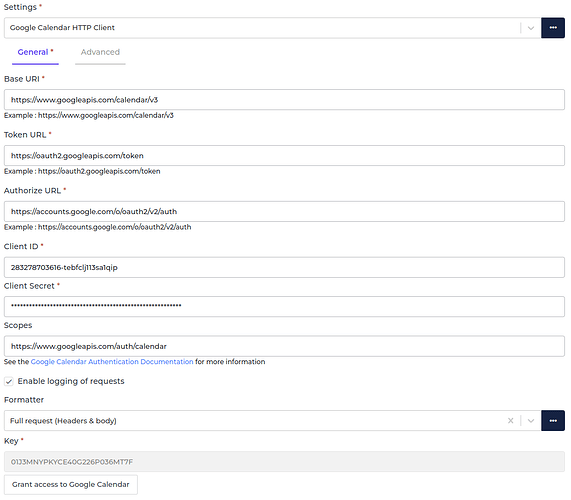Open the ellipsis menu beside the Settings dropdown
Viewport: 571px width, 500px height.
[x=552, y=28]
